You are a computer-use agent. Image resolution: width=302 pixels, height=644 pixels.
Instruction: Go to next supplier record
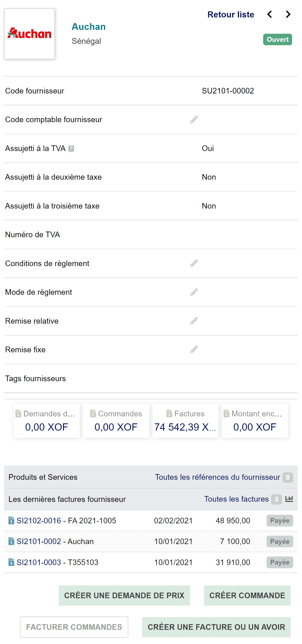click(288, 14)
